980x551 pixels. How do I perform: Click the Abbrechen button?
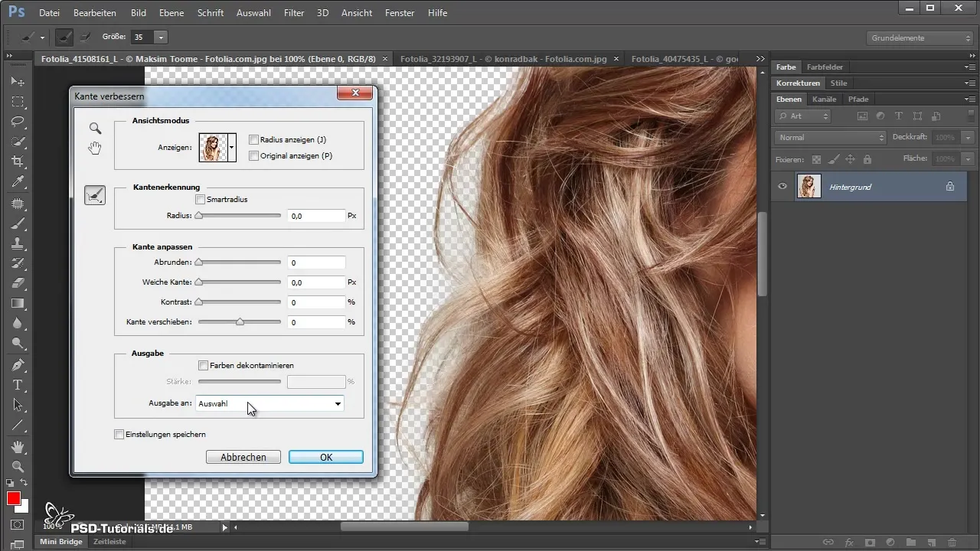click(243, 457)
